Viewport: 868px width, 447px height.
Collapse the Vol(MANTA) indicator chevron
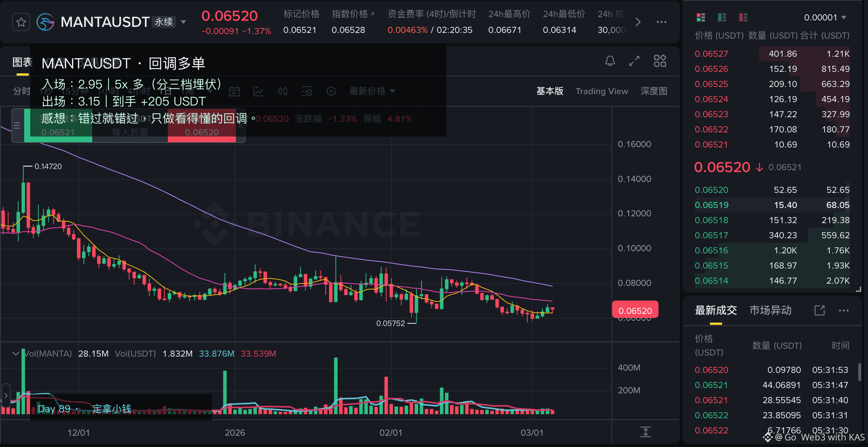click(16, 354)
